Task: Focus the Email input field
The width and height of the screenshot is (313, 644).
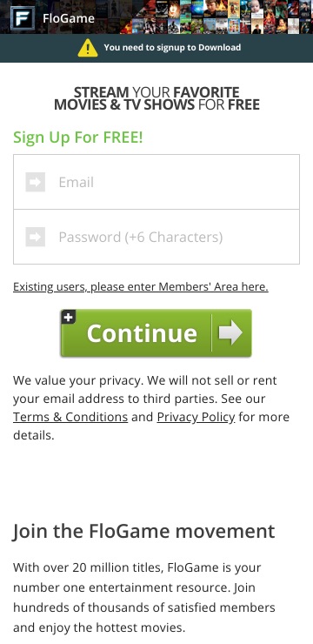Action: pyautogui.click(x=156, y=182)
